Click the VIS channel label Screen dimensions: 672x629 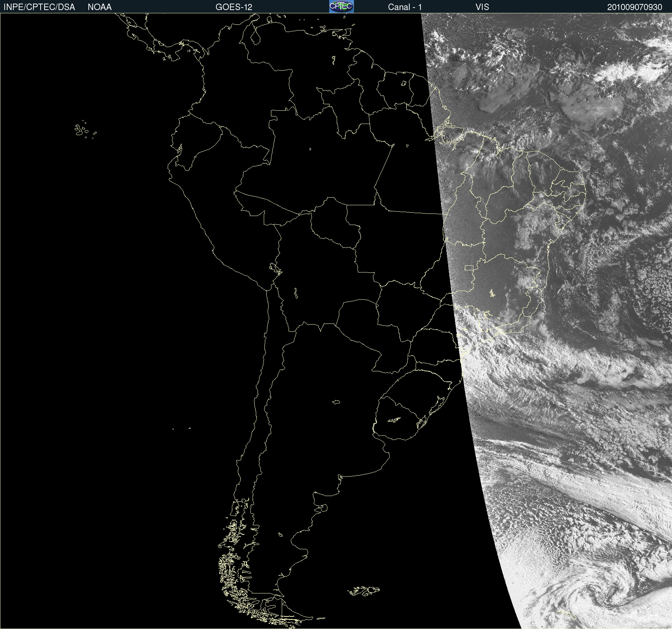point(482,7)
